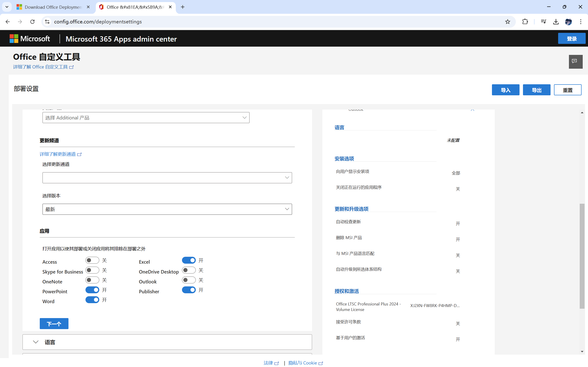Switch to the Office customization tool tab
The image size is (588, 367).
click(x=135, y=7)
